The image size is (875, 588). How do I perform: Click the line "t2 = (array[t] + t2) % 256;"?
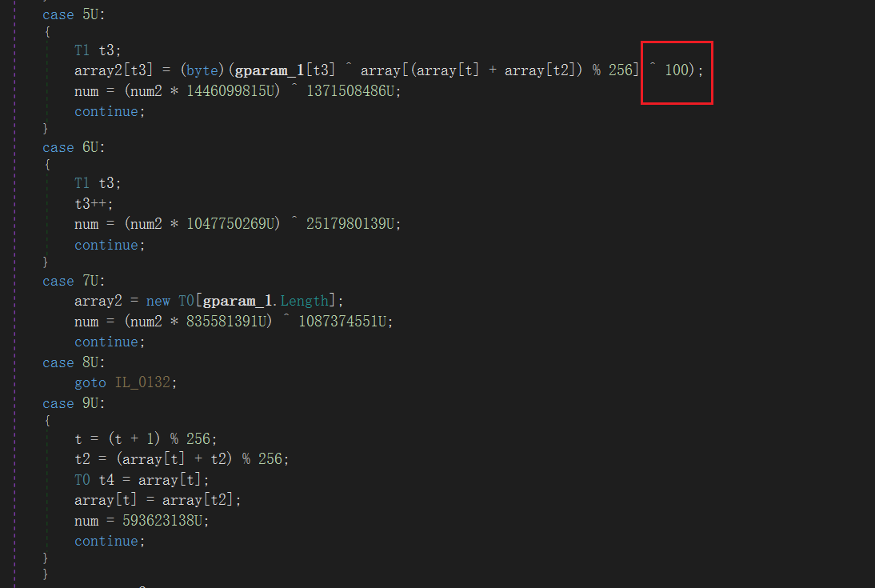click(182, 459)
